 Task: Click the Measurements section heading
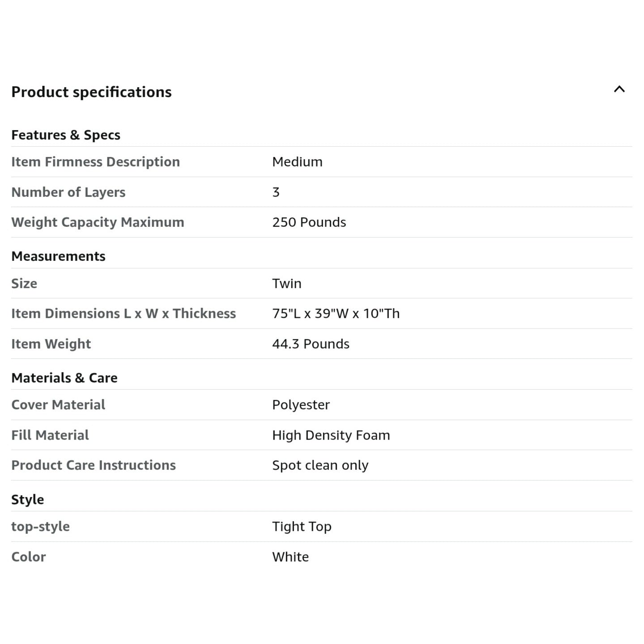click(58, 256)
